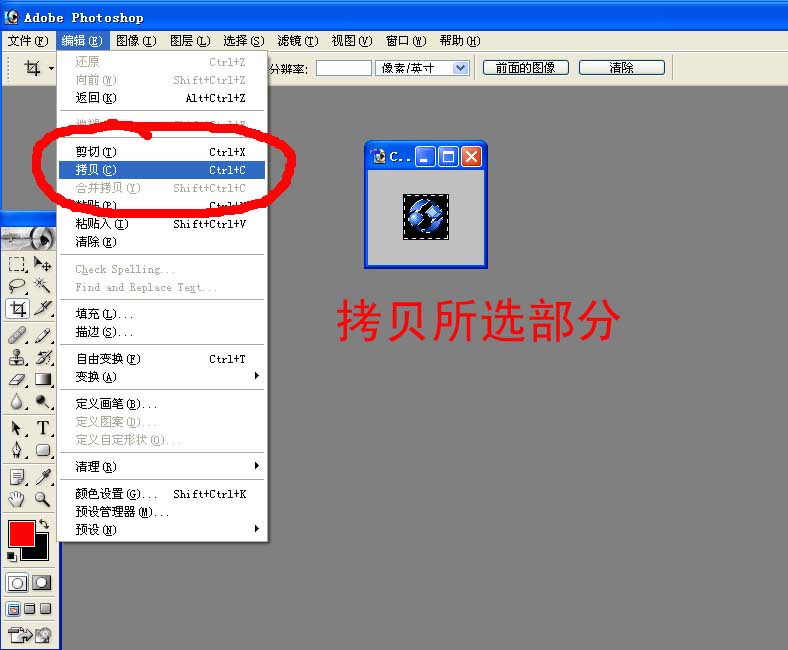Switch to Standard edit mode
The height and width of the screenshot is (650, 788).
coord(17,583)
